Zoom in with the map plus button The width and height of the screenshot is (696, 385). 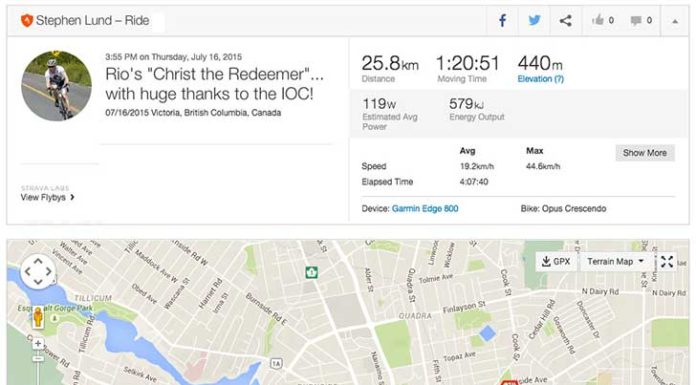(x=38, y=343)
